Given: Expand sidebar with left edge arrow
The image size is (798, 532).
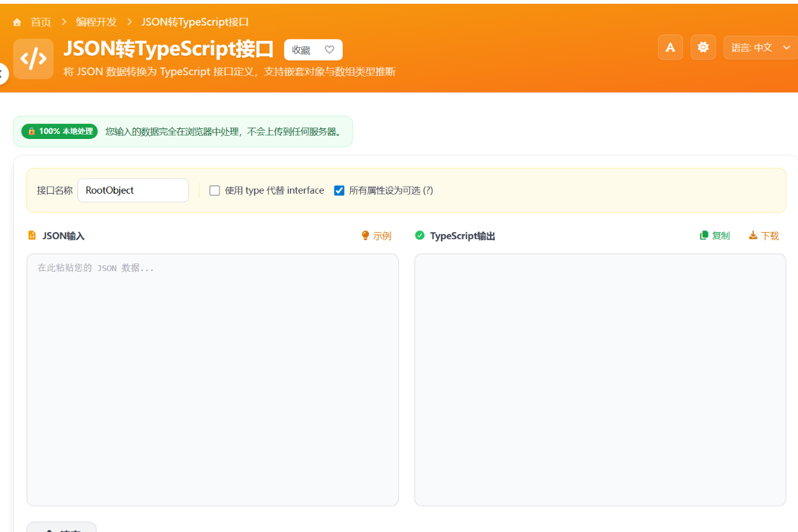Looking at the screenshot, I should [2, 74].
